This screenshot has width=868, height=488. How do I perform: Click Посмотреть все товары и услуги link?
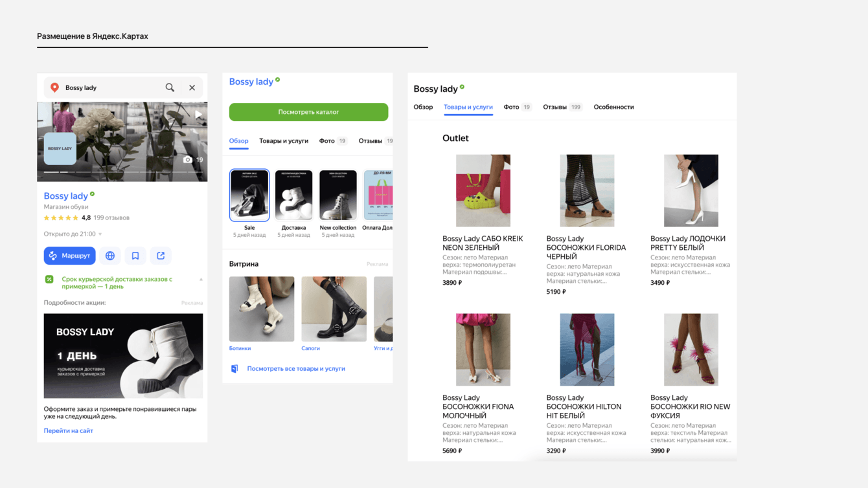[x=296, y=369]
